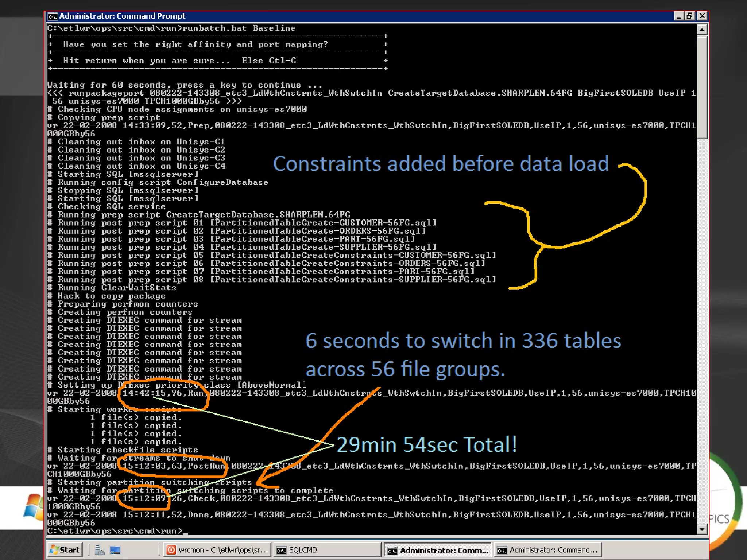747x560 pixels.
Task: Open the second Administrator Command taskbar window
Action: [547, 549]
